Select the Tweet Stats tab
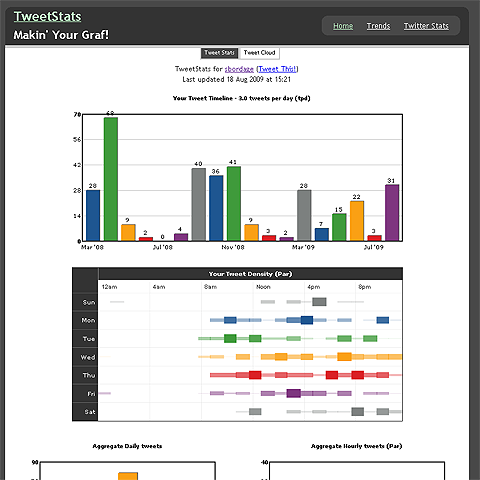Viewport: 480px width, 480px height. 219,53
